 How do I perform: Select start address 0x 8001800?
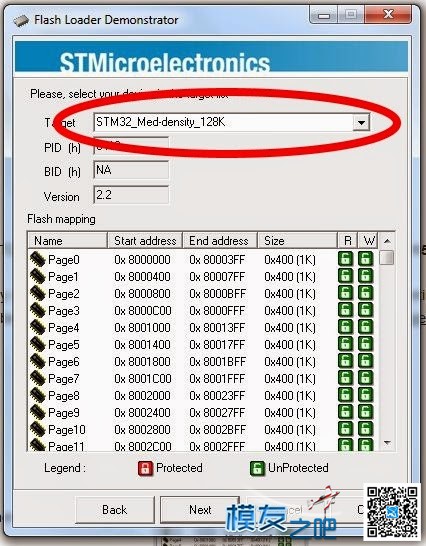point(142,362)
